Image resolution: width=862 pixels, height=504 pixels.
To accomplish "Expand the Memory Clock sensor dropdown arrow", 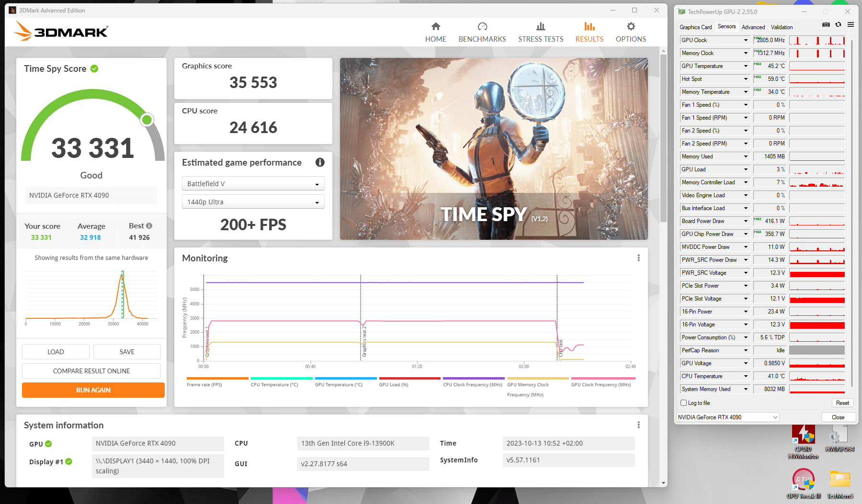I will (x=746, y=53).
